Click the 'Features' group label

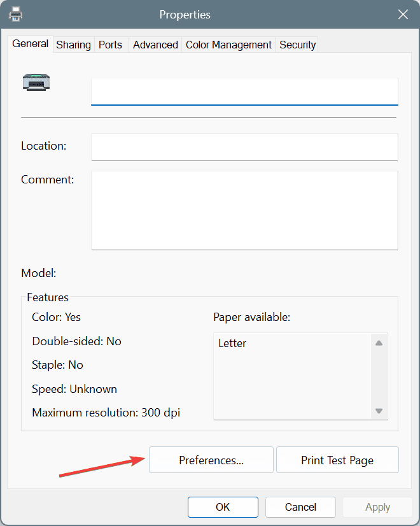tap(48, 297)
